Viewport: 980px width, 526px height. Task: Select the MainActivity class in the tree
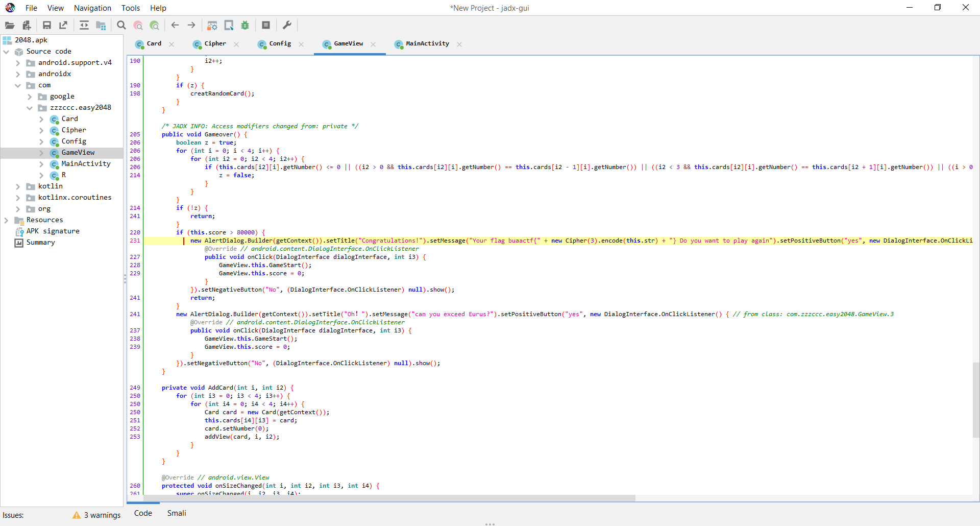pos(86,164)
